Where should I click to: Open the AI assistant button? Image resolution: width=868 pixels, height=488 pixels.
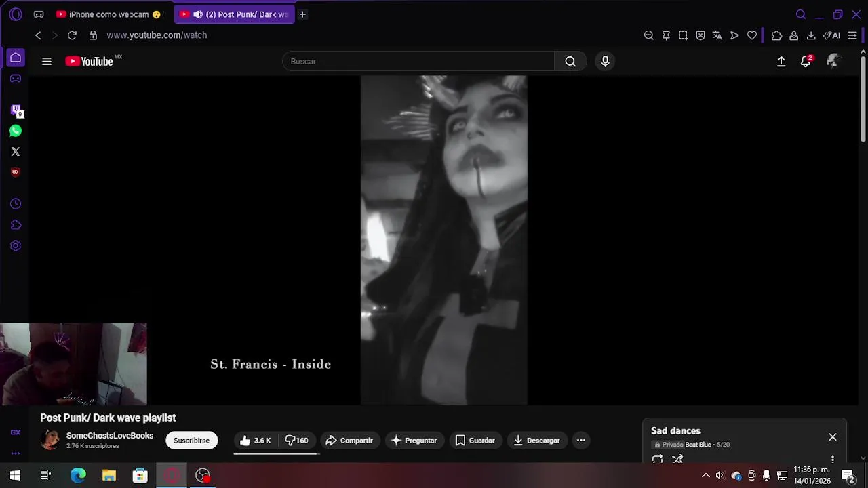pyautogui.click(x=831, y=35)
